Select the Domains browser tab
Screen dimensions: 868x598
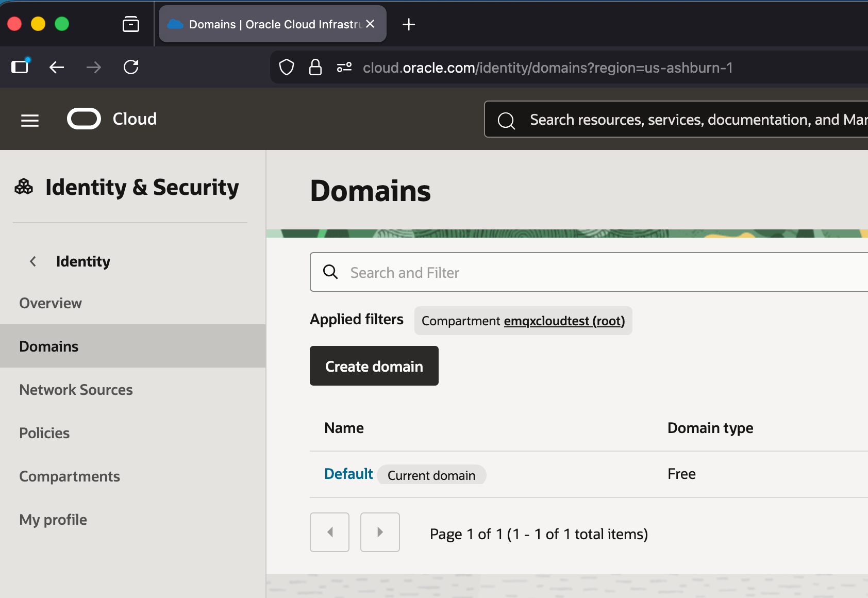(x=273, y=24)
